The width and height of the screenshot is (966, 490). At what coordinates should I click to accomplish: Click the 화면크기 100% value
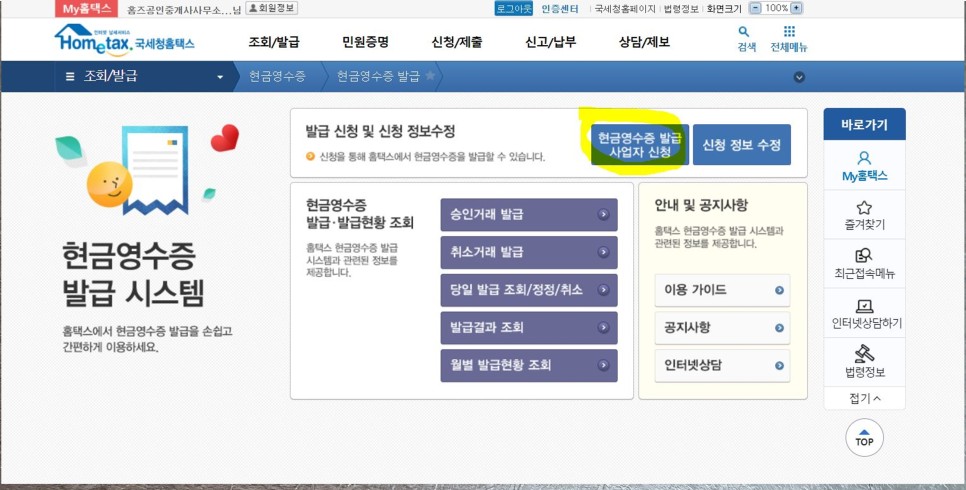pos(776,8)
